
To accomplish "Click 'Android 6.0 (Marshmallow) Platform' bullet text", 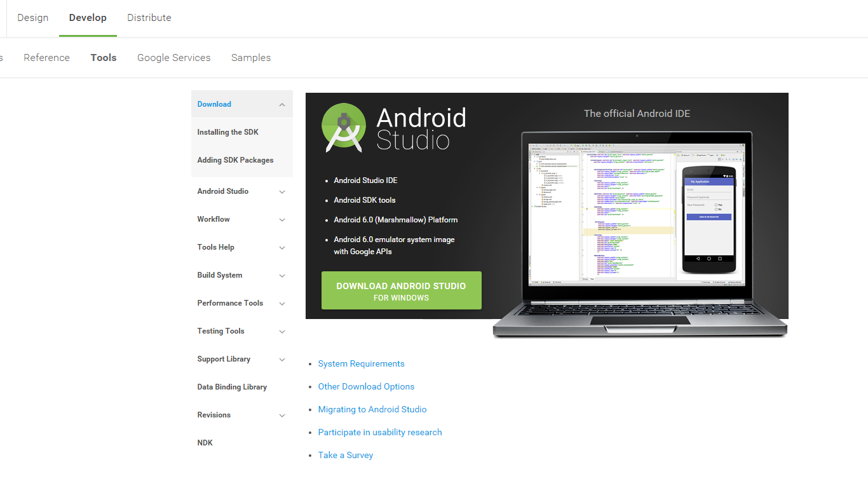I will coord(396,220).
